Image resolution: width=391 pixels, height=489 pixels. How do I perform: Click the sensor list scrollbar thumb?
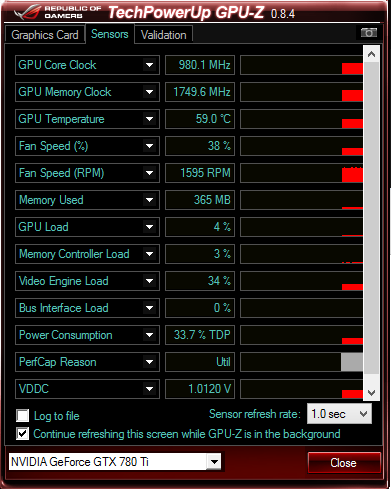point(371,217)
